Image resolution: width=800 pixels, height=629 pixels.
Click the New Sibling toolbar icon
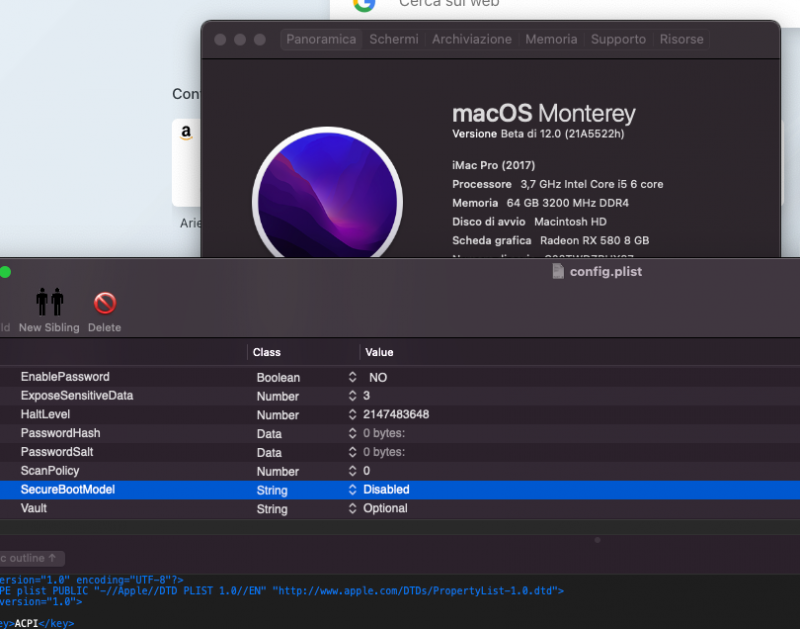(50, 303)
